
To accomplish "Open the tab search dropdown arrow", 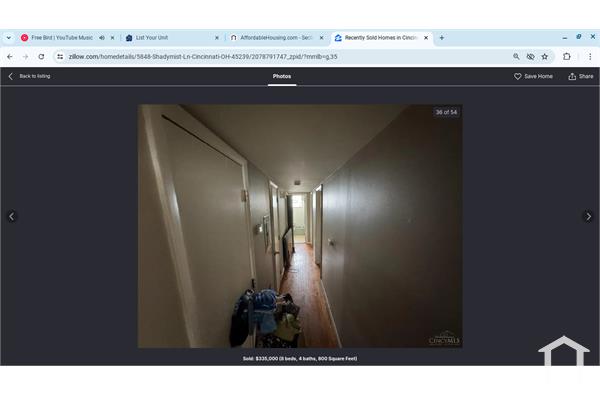I will (8, 38).
